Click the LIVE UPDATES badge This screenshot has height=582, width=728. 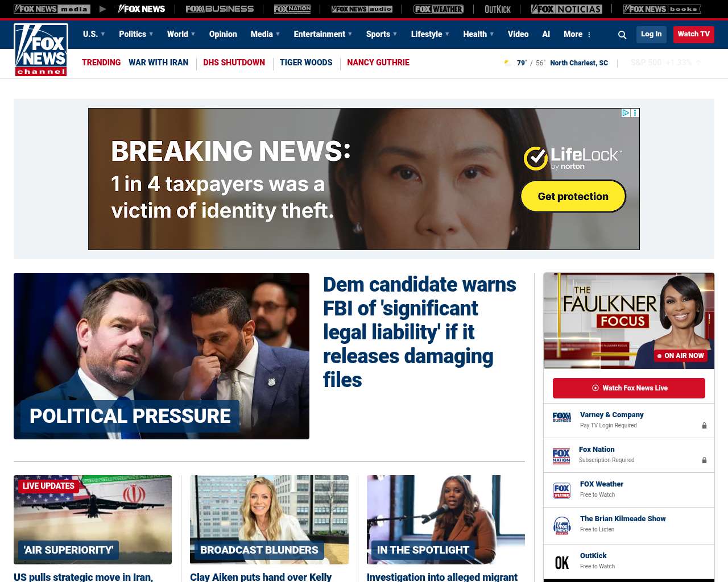pos(48,486)
